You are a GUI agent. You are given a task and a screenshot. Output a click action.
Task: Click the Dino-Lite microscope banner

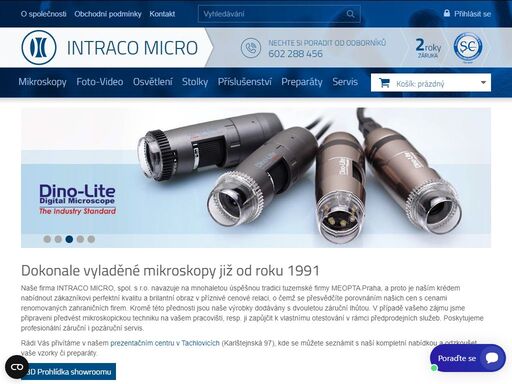pyautogui.click(x=256, y=178)
